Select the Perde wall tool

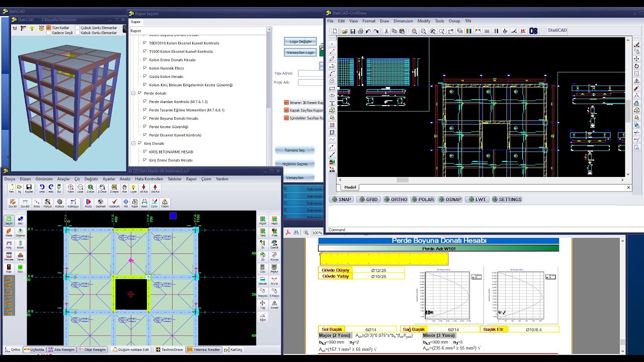9,232
